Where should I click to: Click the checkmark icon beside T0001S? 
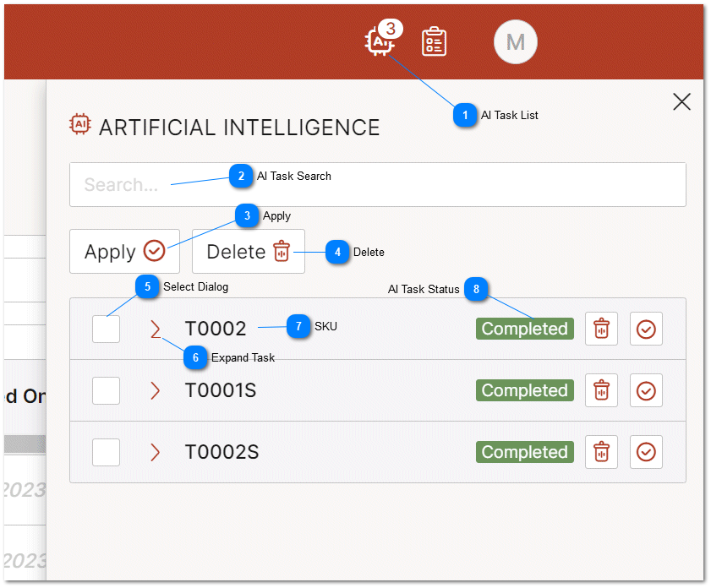click(646, 390)
